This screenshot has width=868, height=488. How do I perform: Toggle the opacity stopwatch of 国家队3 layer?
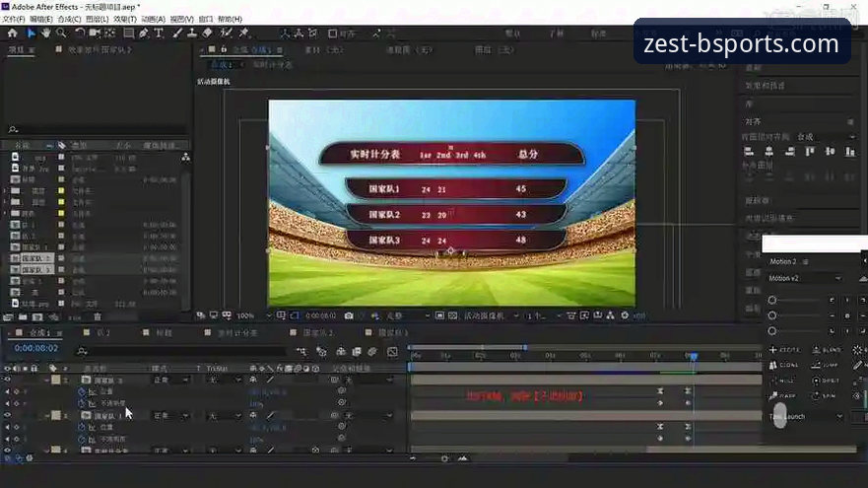point(82,403)
